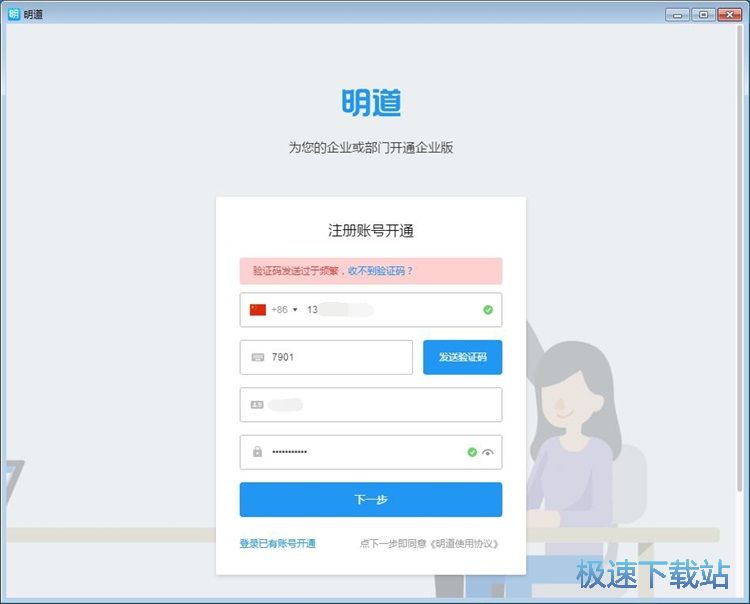
Task: Click the China flag icon
Action: pyautogui.click(x=258, y=310)
